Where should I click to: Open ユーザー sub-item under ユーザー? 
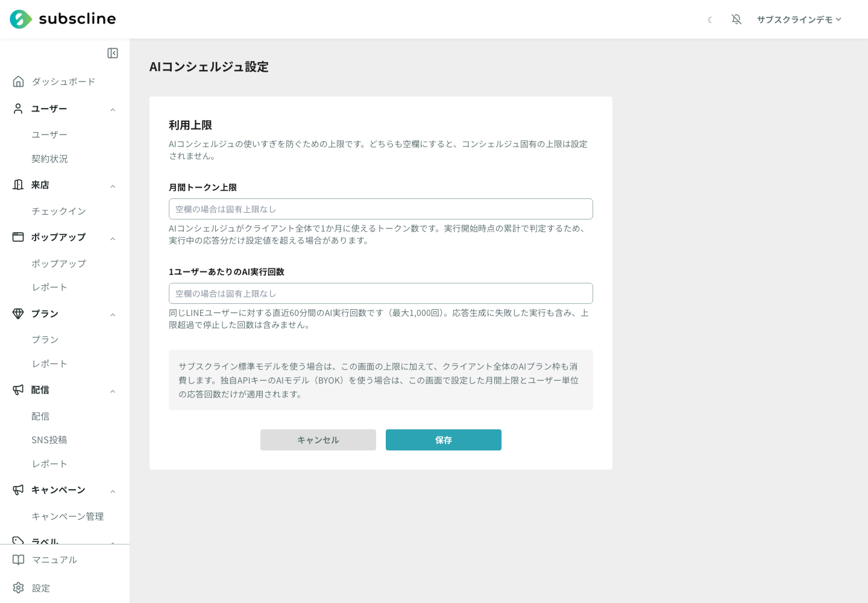[x=49, y=134]
